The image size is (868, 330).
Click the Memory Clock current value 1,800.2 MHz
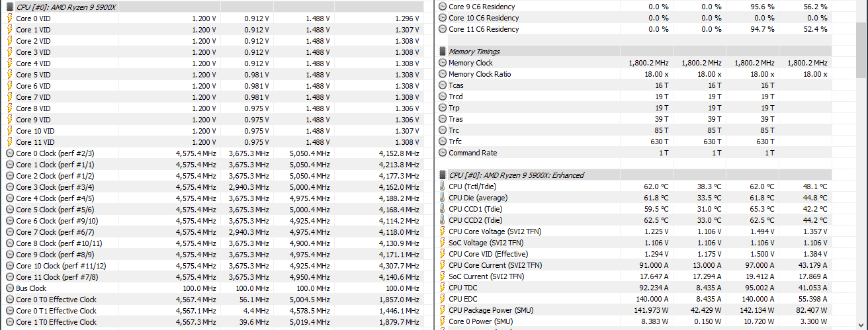(x=648, y=63)
